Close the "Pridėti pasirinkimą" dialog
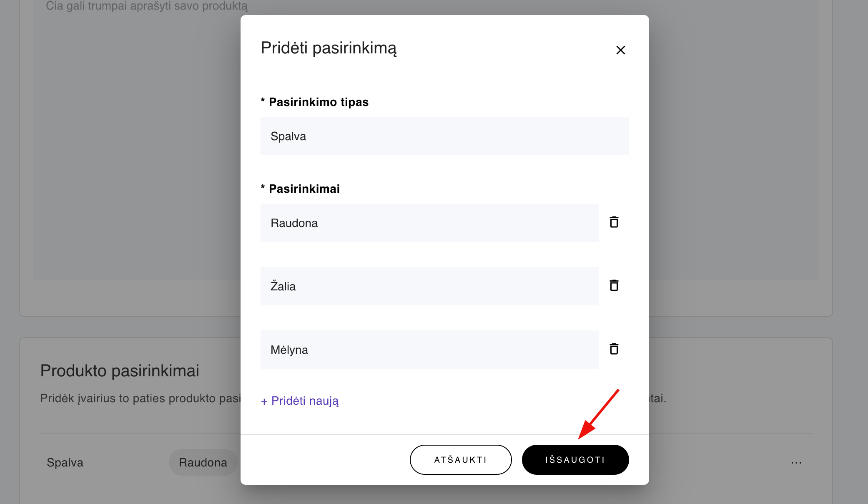Image resolution: width=868 pixels, height=504 pixels. [x=620, y=50]
